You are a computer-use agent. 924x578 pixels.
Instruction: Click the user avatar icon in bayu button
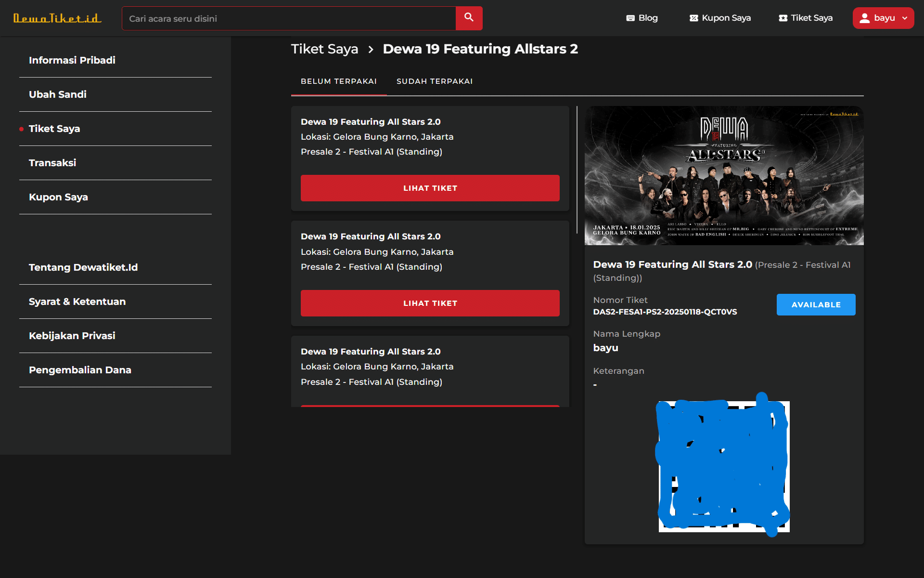[864, 18]
